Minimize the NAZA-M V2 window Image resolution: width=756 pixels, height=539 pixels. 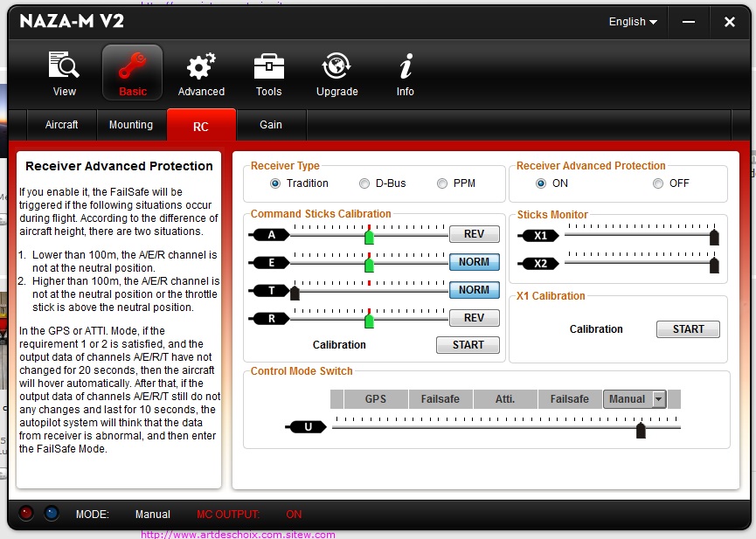689,22
